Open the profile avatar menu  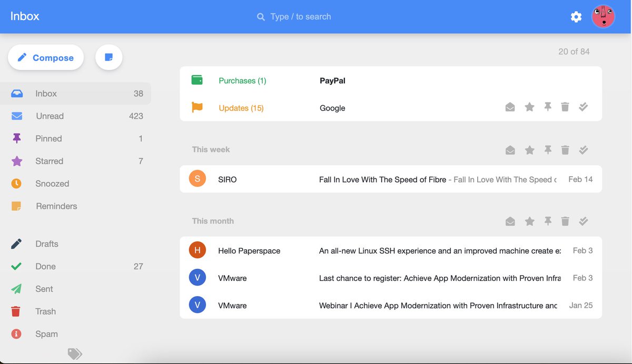point(603,17)
